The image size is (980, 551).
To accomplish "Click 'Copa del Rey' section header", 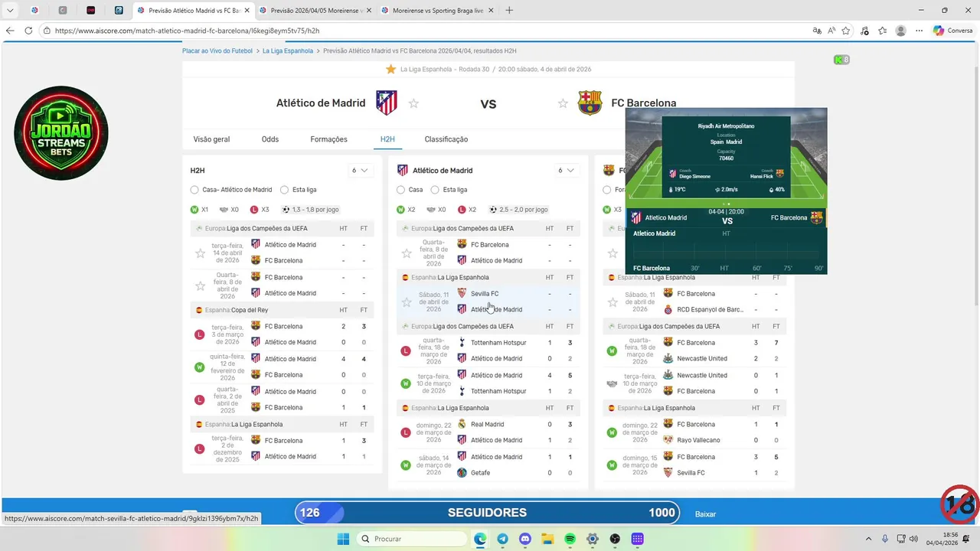I will pyautogui.click(x=282, y=310).
